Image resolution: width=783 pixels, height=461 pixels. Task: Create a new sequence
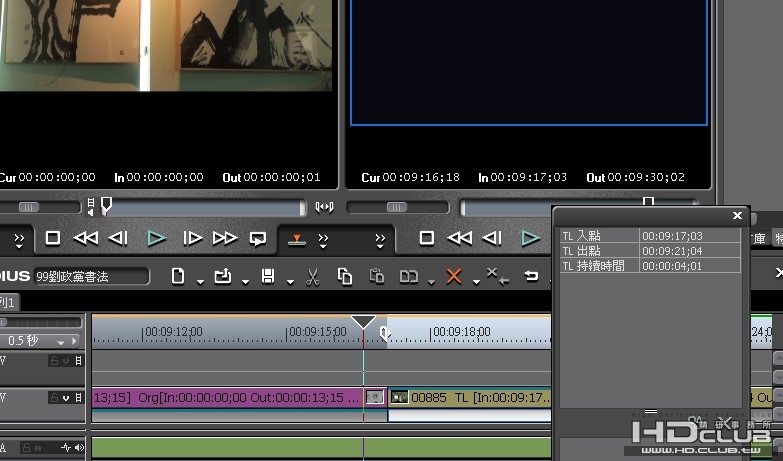tap(178, 276)
